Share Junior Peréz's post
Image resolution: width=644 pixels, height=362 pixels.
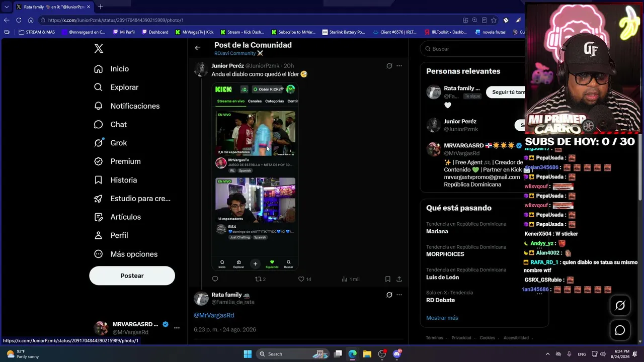[399, 279]
